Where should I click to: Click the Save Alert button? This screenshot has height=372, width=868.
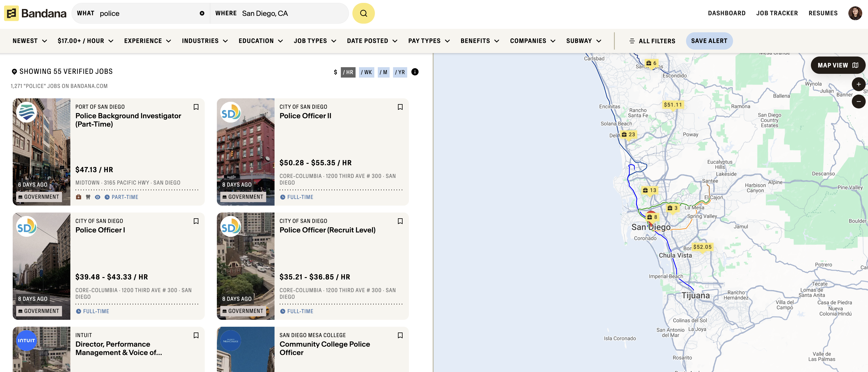tap(709, 41)
